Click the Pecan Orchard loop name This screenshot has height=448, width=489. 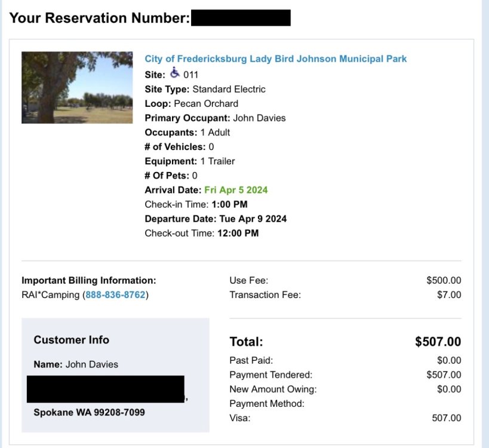click(205, 103)
